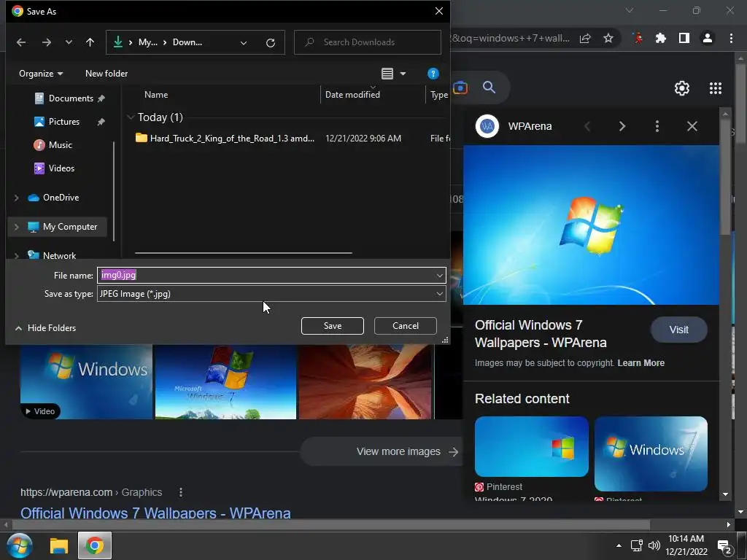Open the Organize menu

41,74
